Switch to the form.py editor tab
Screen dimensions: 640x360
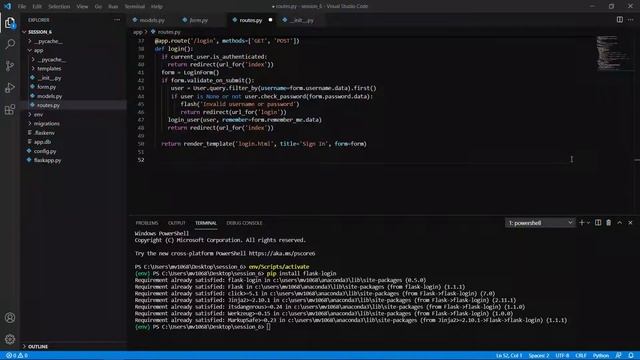199,20
